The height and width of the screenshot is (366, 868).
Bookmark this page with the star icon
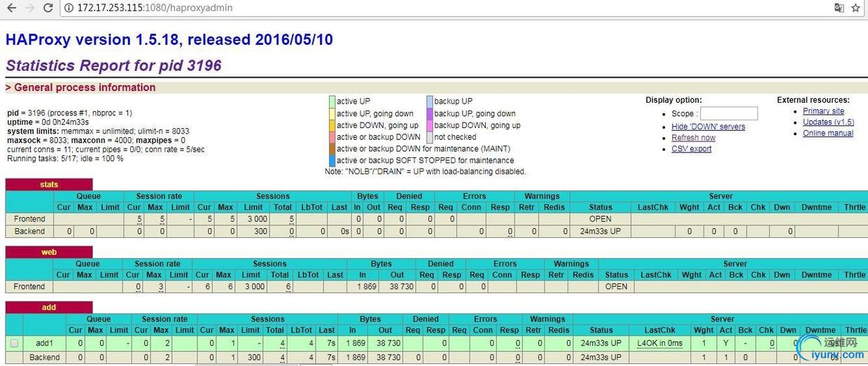click(x=855, y=8)
